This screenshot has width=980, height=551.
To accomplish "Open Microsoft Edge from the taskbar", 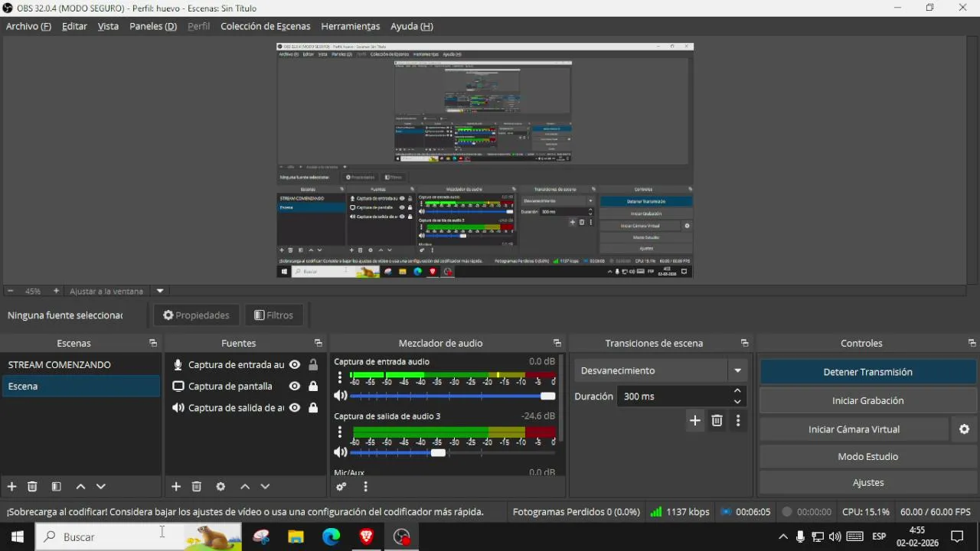I will (x=331, y=537).
